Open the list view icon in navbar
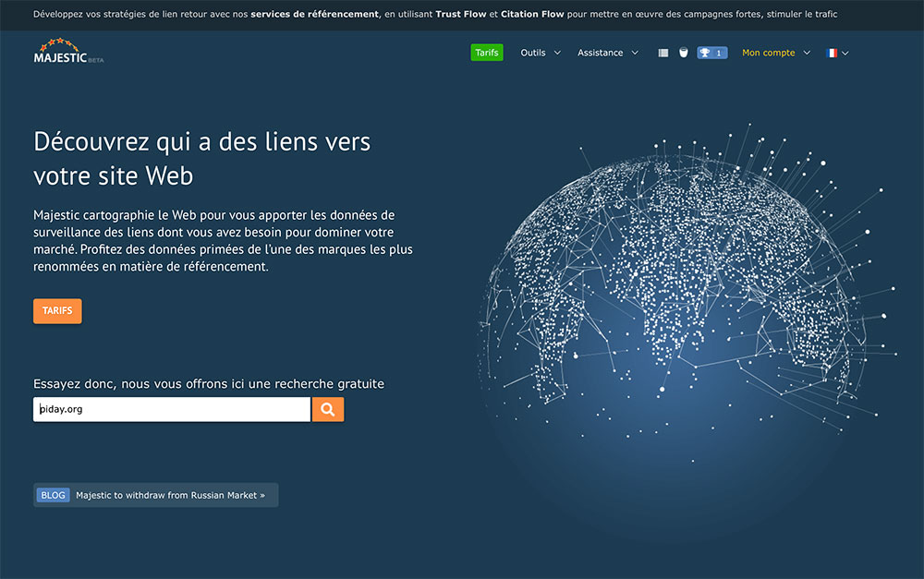 pyautogui.click(x=663, y=53)
